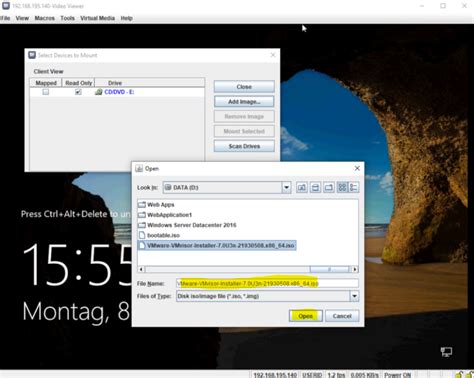This screenshot has width=474, height=378.
Task: Click the right scroll arrow of file list
Action: (355, 269)
